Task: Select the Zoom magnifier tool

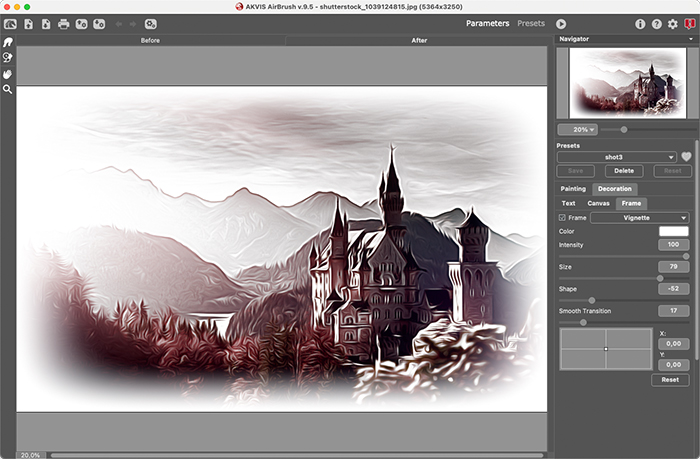Action: coord(8,90)
